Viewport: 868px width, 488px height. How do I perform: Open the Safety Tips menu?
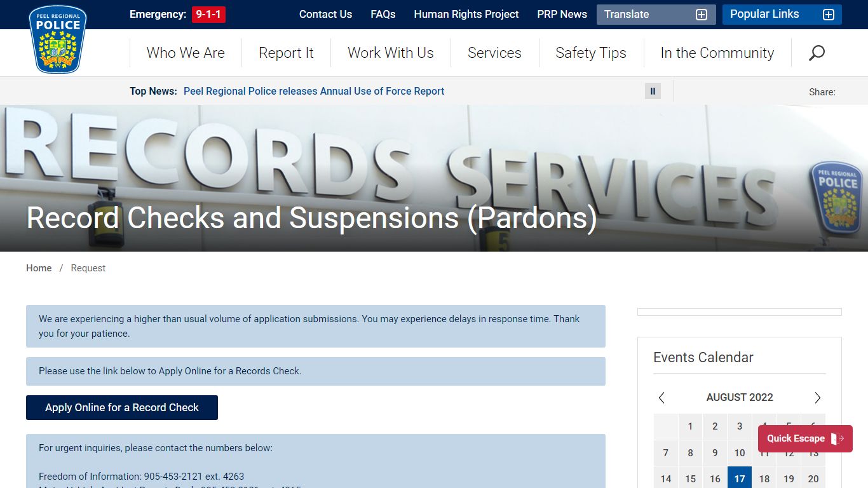click(x=591, y=53)
